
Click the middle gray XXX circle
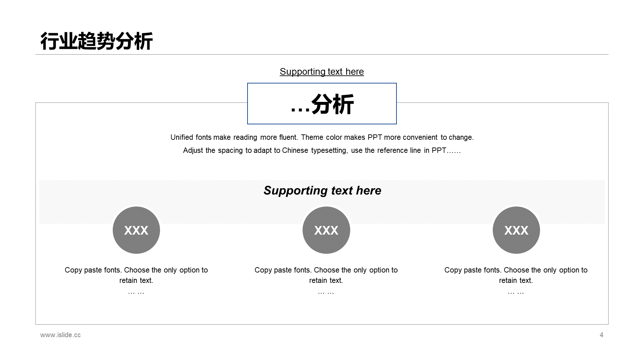(x=326, y=230)
